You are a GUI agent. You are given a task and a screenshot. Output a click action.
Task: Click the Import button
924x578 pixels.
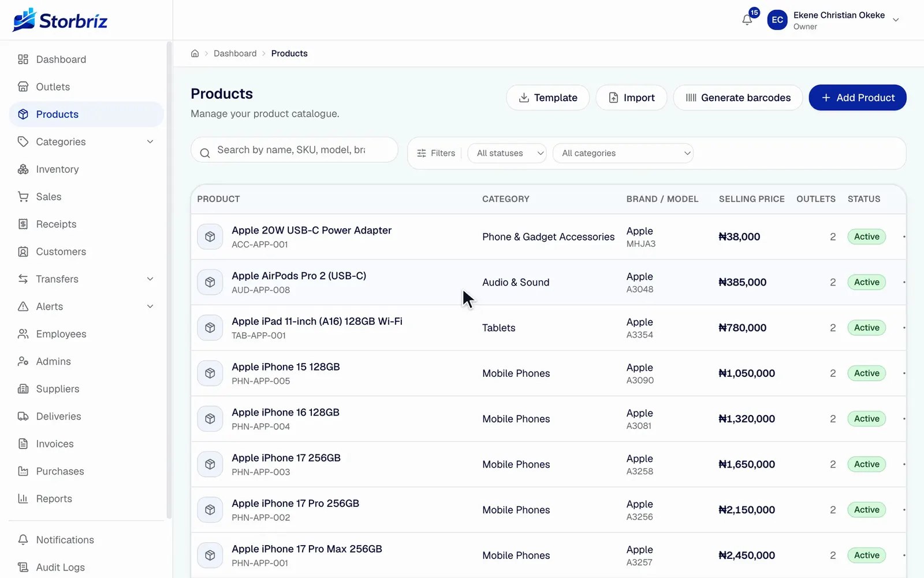[x=631, y=98]
